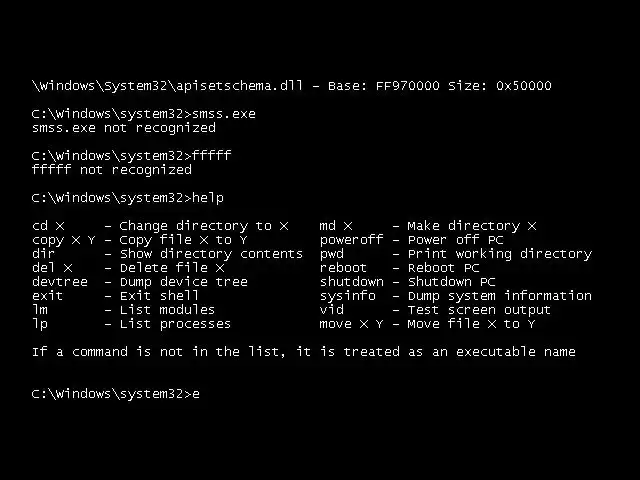Select the 'move X Y' command entry

[351, 324]
